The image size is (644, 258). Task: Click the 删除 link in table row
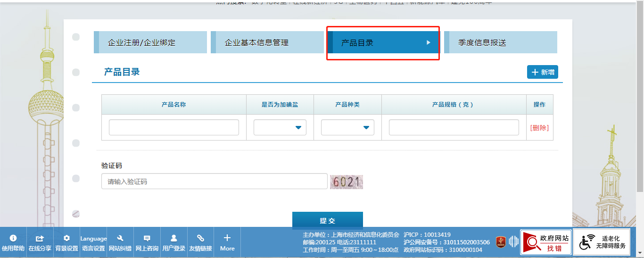539,127
